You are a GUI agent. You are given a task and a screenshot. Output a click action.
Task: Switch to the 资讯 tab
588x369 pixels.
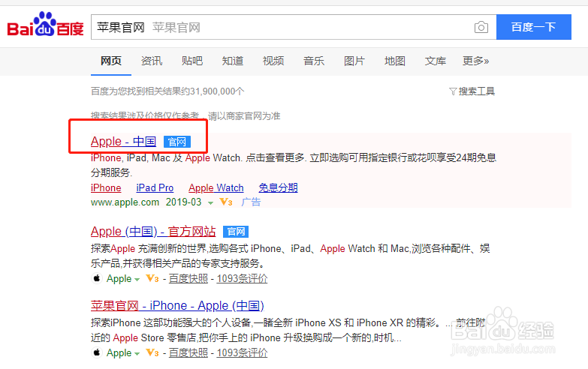click(x=152, y=61)
